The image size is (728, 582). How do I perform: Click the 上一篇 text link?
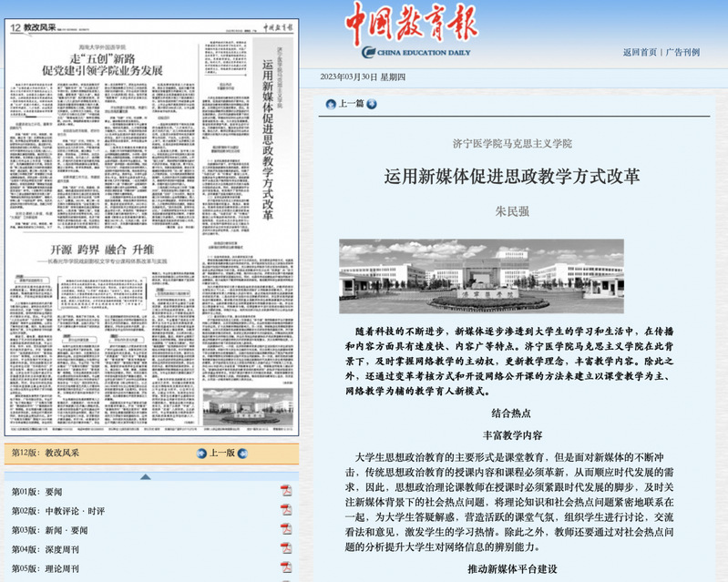pos(351,103)
